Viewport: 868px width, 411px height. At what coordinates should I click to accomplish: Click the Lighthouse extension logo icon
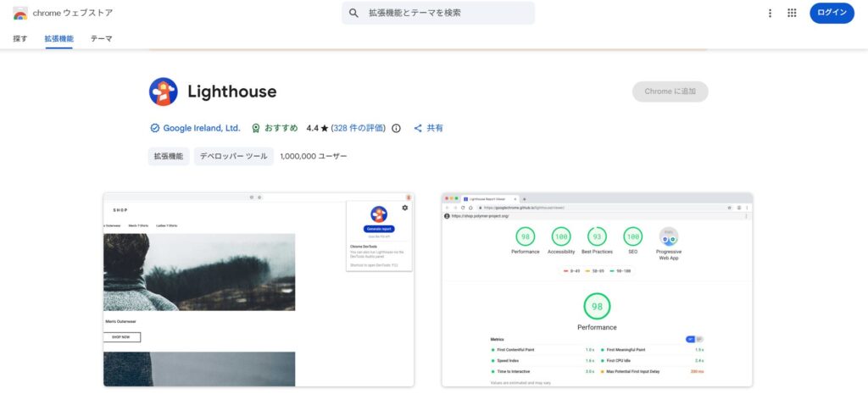pyautogui.click(x=163, y=92)
